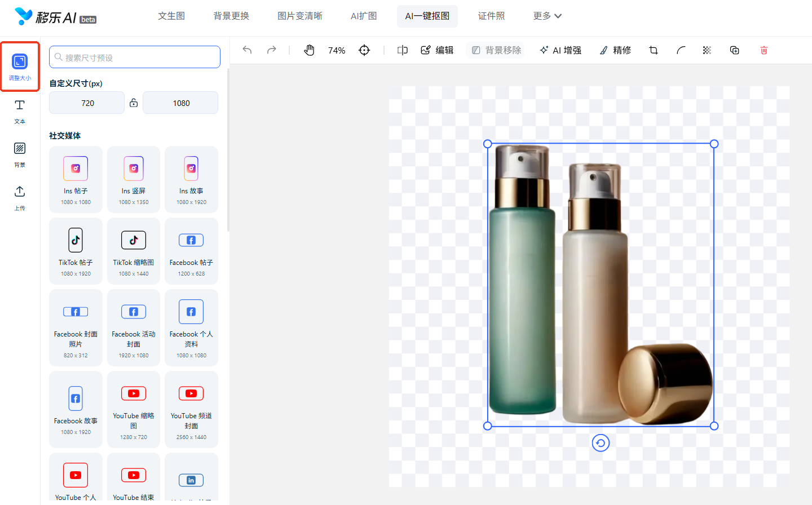Image resolution: width=812 pixels, height=505 pixels.
Task: Click the 精修 retouch button
Action: (x=615, y=50)
